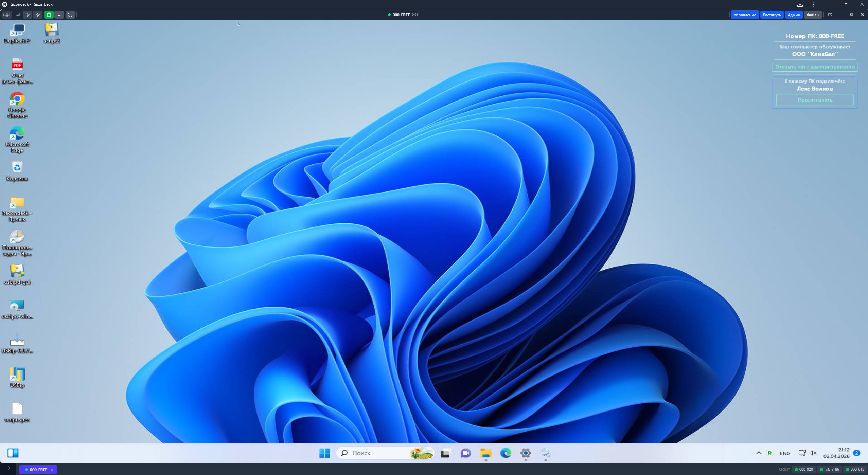Toggle the green clipboard sync button

click(49, 15)
